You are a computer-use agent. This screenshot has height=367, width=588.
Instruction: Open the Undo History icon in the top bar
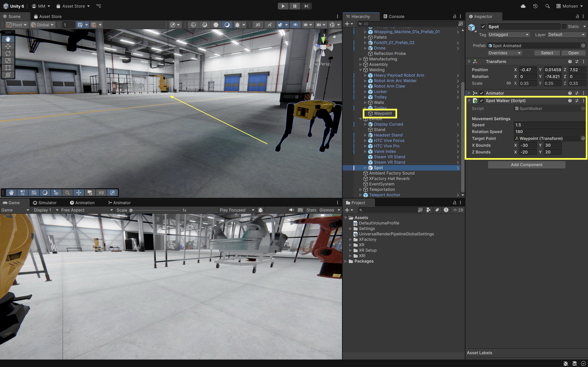535,6
